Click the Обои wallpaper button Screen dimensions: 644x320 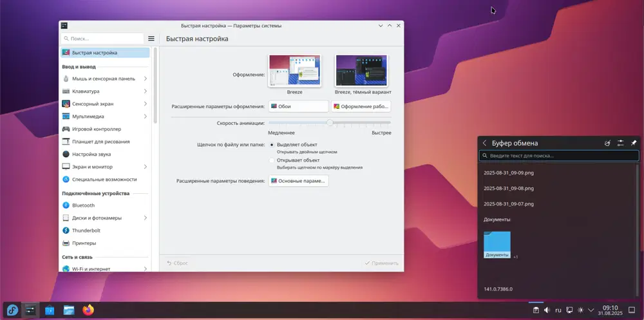(x=299, y=106)
